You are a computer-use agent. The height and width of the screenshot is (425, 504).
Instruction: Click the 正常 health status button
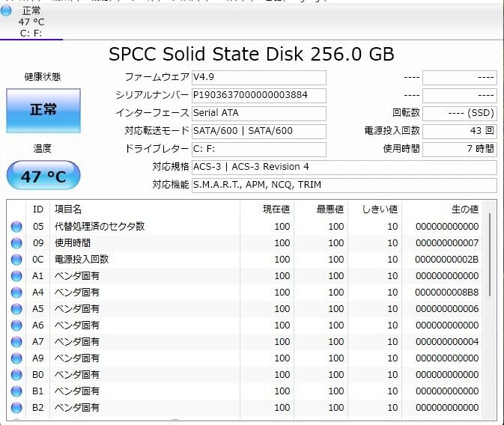click(43, 110)
